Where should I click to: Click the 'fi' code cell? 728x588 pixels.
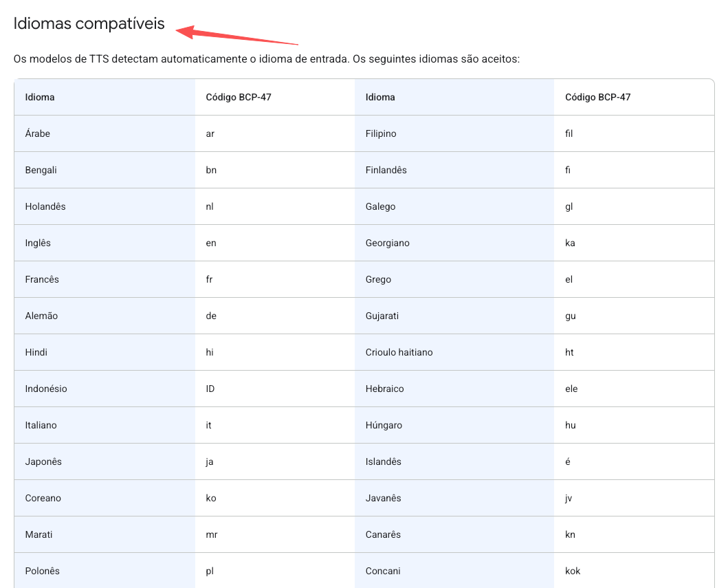pos(634,170)
